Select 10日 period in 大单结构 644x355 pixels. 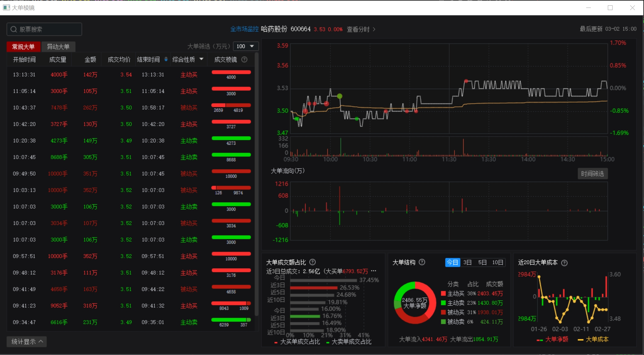point(497,263)
